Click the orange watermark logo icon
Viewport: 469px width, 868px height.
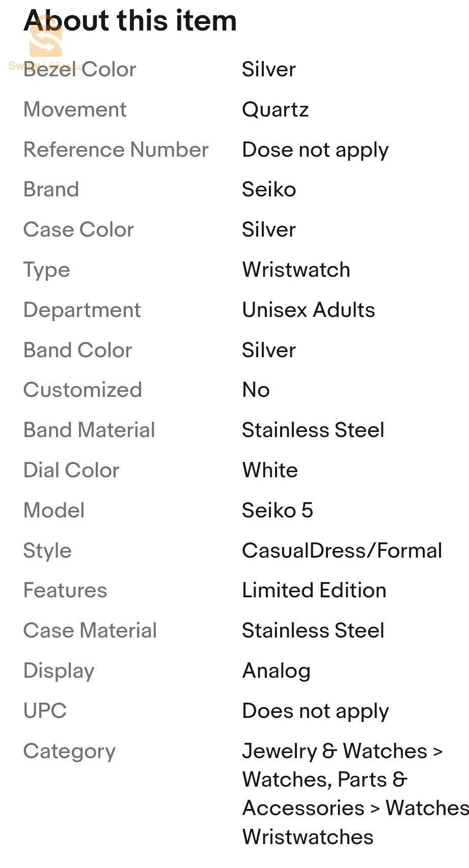coord(46,41)
